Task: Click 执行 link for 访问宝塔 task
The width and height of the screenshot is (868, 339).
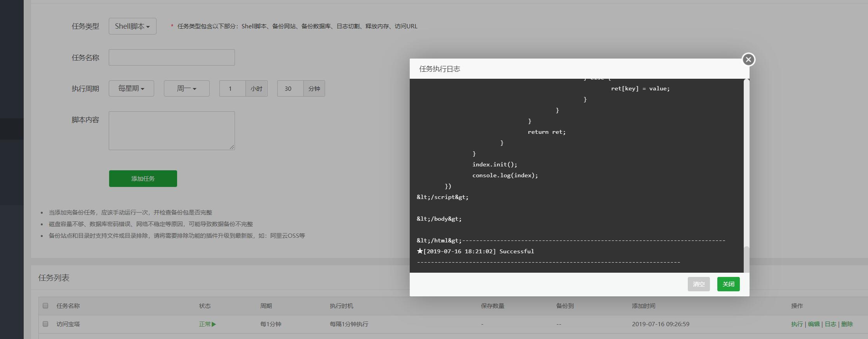Action: coord(797,324)
